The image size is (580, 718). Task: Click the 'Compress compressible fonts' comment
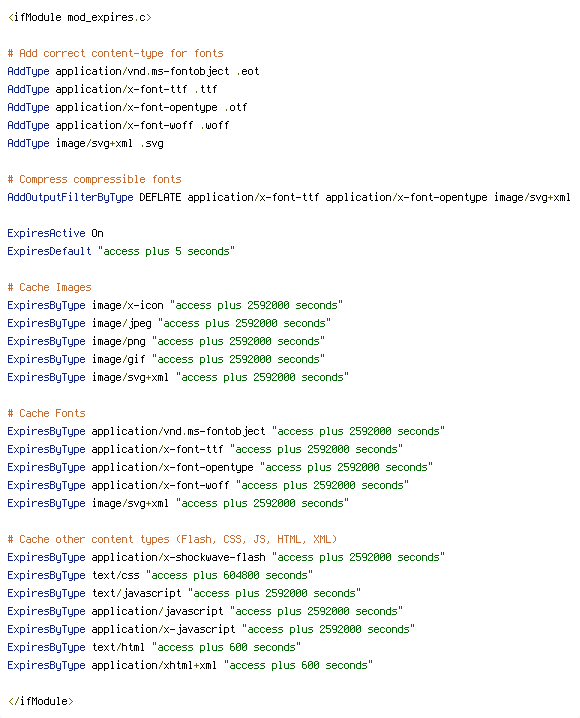(x=95, y=180)
